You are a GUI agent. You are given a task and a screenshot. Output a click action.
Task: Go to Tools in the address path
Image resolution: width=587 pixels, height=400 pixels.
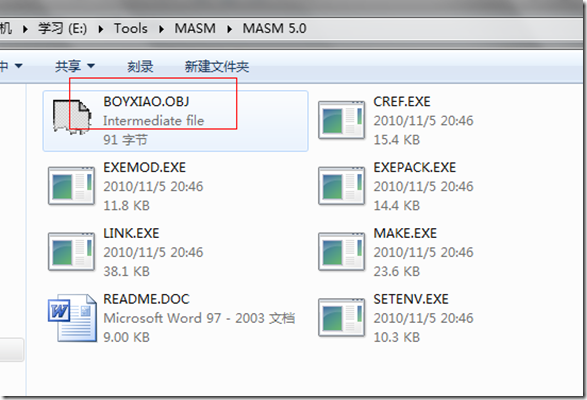point(131,28)
